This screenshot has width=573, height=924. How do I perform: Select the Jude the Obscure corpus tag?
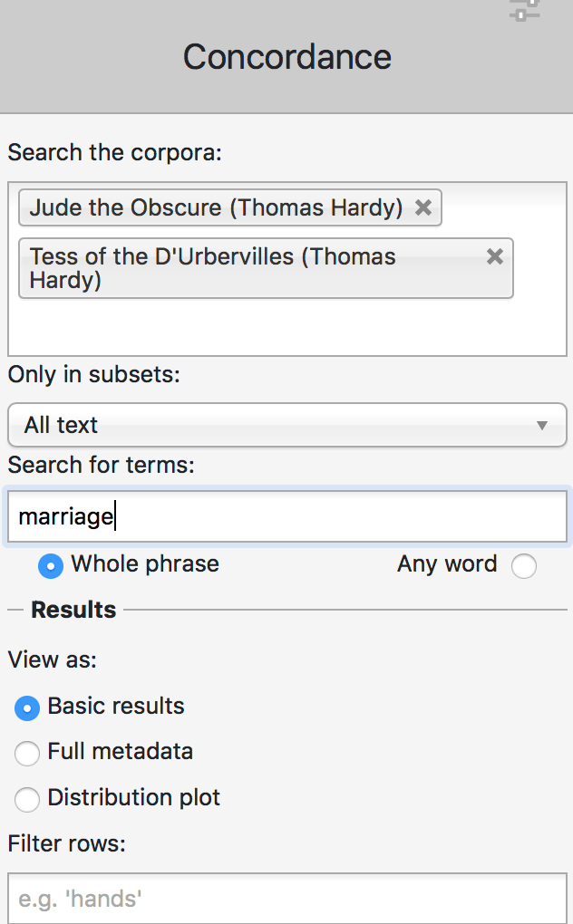tap(216, 207)
